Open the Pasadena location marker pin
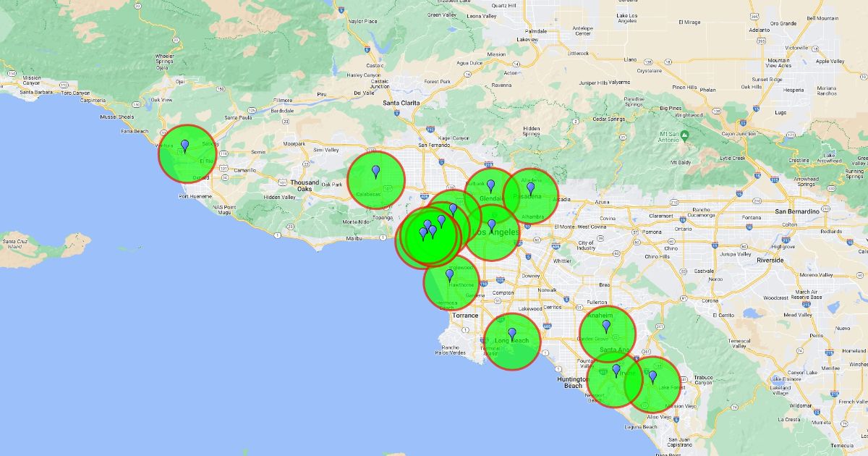The height and width of the screenshot is (456, 868). click(530, 188)
